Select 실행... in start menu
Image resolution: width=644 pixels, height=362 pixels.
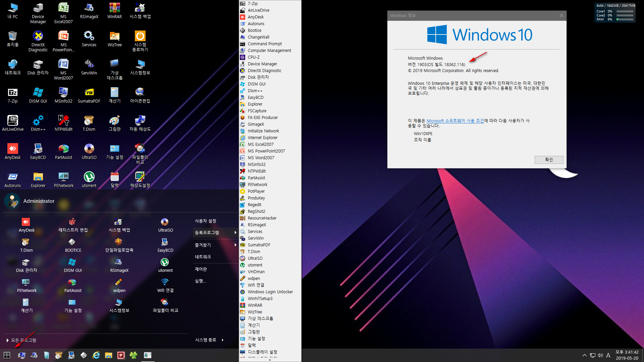point(200,281)
